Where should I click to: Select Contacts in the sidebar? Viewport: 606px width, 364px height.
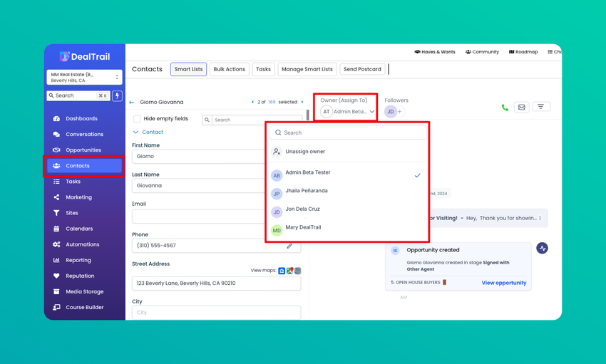84,166
